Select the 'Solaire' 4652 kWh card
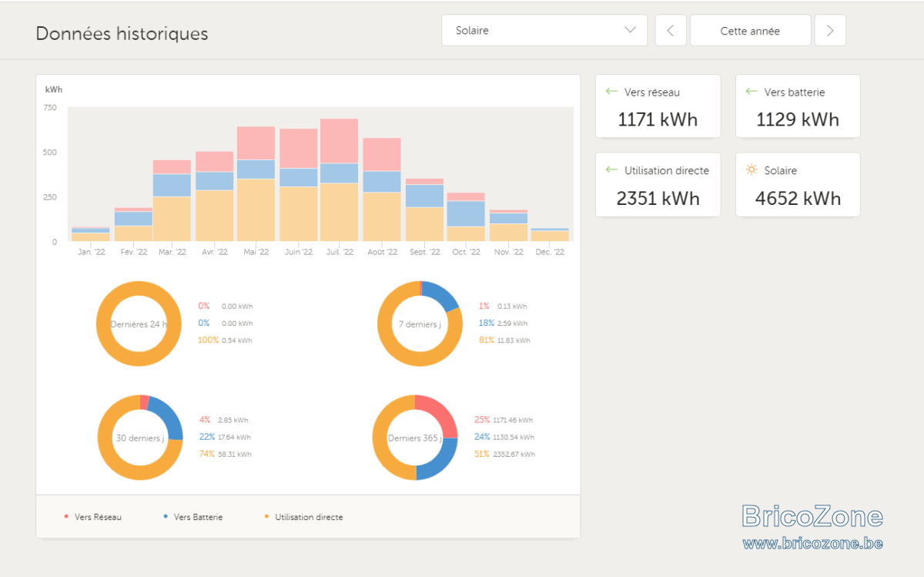The width and height of the screenshot is (924, 577). pos(798,185)
